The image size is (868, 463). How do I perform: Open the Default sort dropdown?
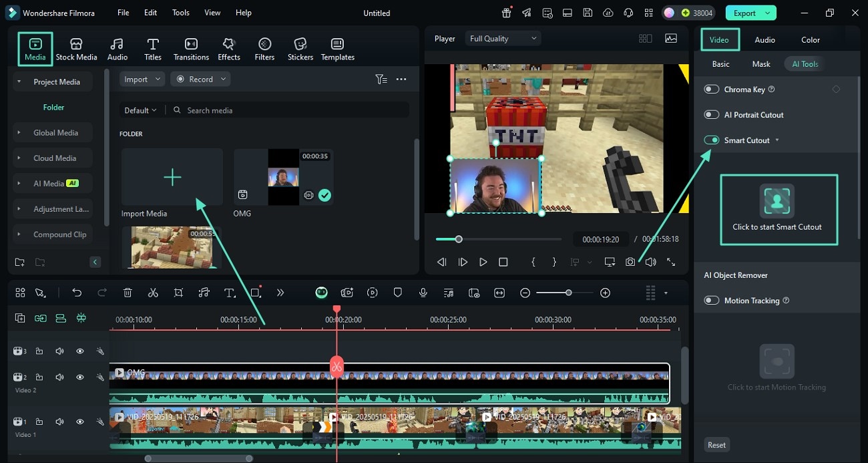(x=140, y=110)
